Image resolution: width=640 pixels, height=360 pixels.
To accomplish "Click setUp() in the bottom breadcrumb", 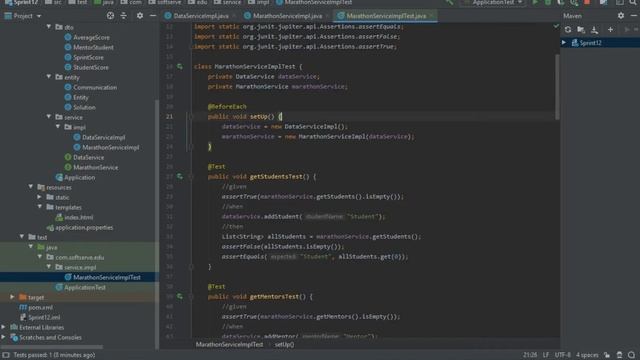I will 284,344.
